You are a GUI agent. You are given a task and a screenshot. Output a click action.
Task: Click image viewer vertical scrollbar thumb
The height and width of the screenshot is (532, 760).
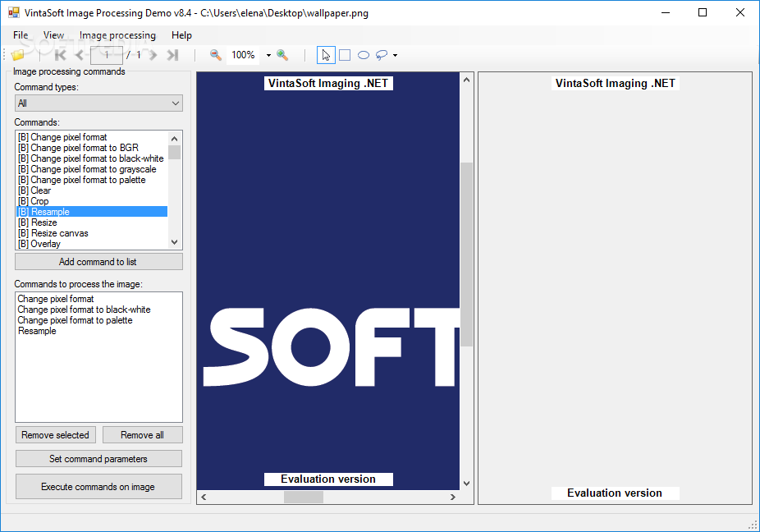466,255
